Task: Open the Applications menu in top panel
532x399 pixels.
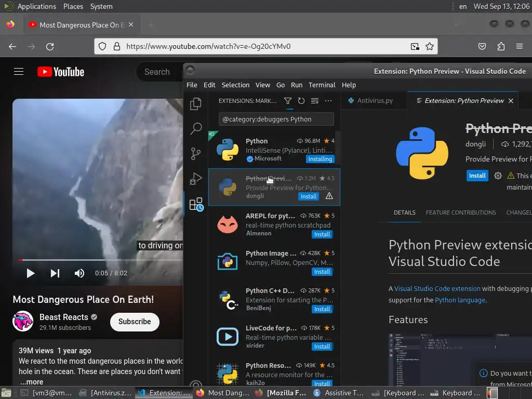Action: tap(37, 6)
